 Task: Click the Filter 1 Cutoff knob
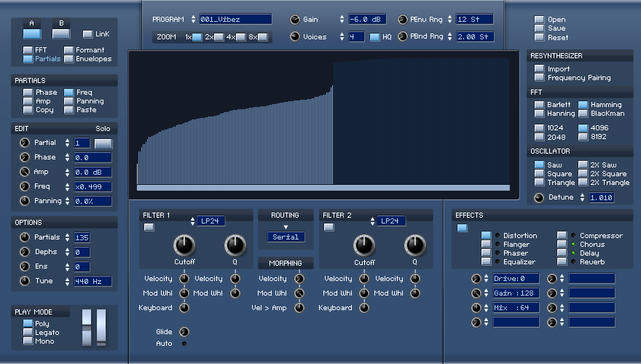[x=184, y=245]
